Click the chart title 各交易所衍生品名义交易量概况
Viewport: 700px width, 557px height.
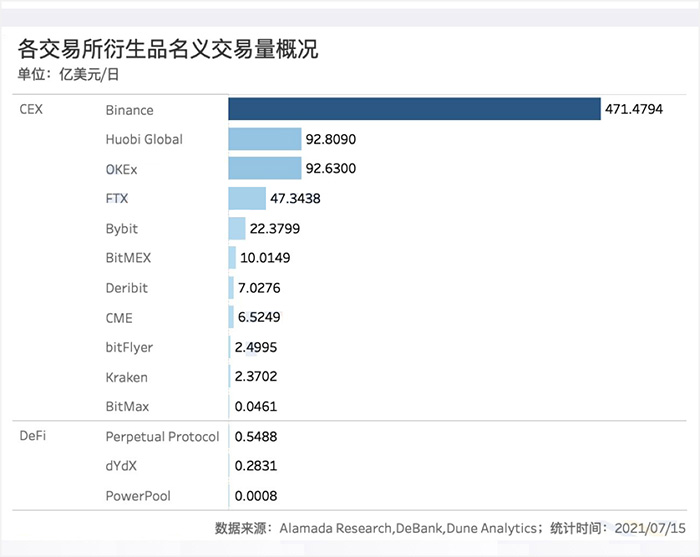point(168,49)
